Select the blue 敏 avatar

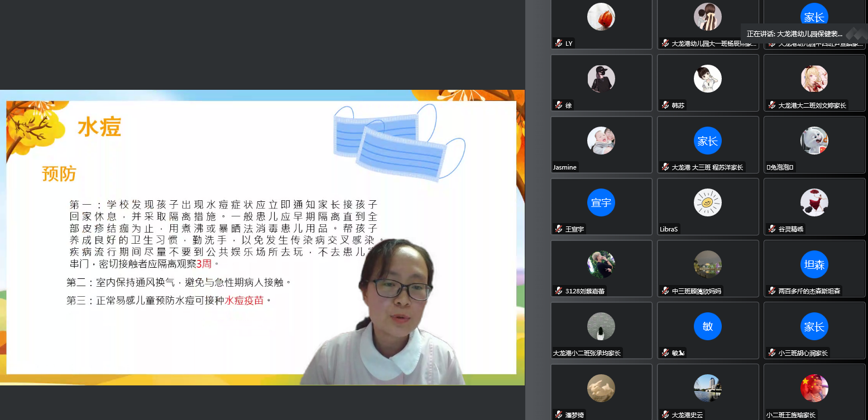click(x=708, y=326)
